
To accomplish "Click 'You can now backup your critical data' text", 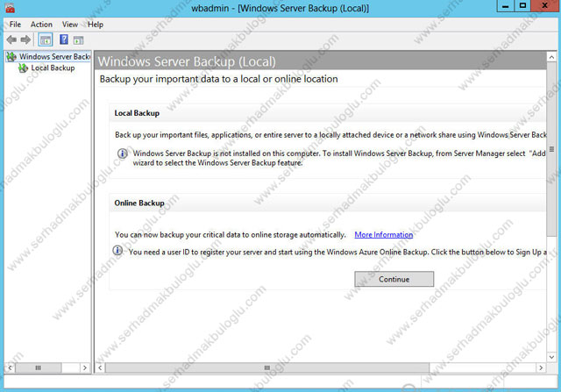I will point(230,235).
